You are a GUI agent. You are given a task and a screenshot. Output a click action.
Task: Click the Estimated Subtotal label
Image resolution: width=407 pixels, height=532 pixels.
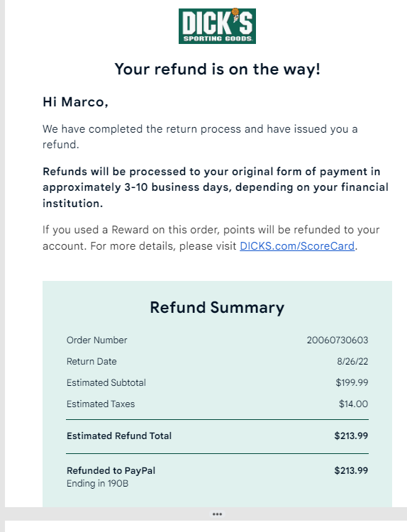[106, 383]
